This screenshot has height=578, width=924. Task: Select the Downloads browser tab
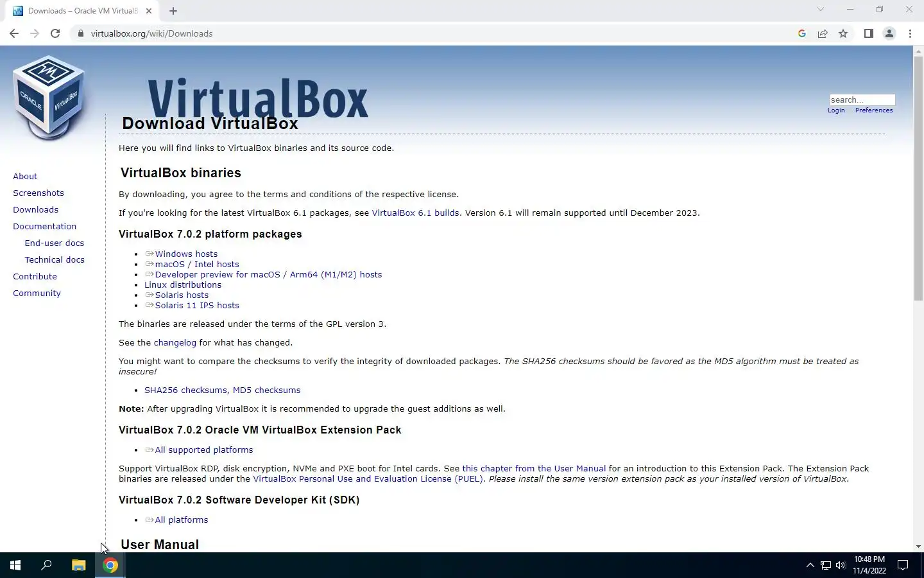click(x=83, y=11)
